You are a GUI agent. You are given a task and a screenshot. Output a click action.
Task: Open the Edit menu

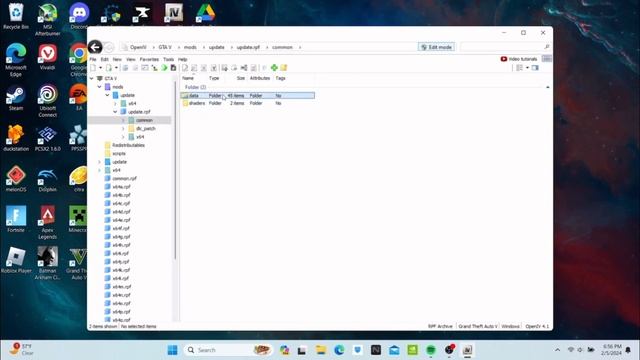click(104, 59)
